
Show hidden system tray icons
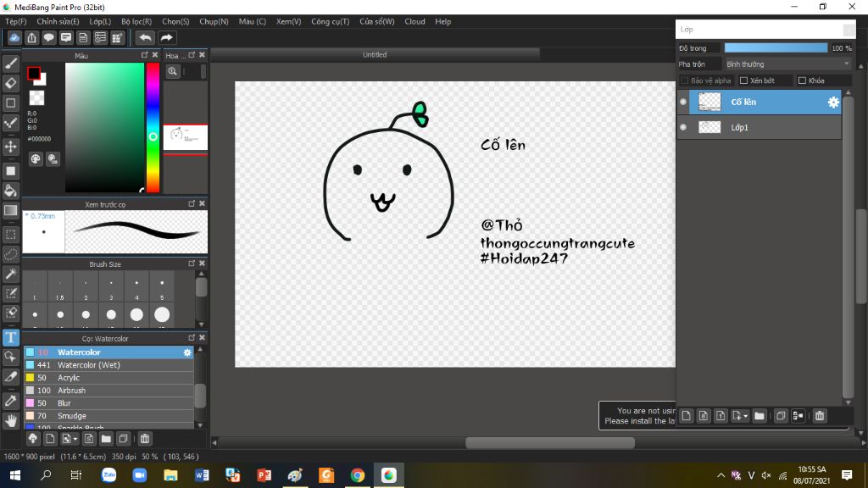pos(721,475)
